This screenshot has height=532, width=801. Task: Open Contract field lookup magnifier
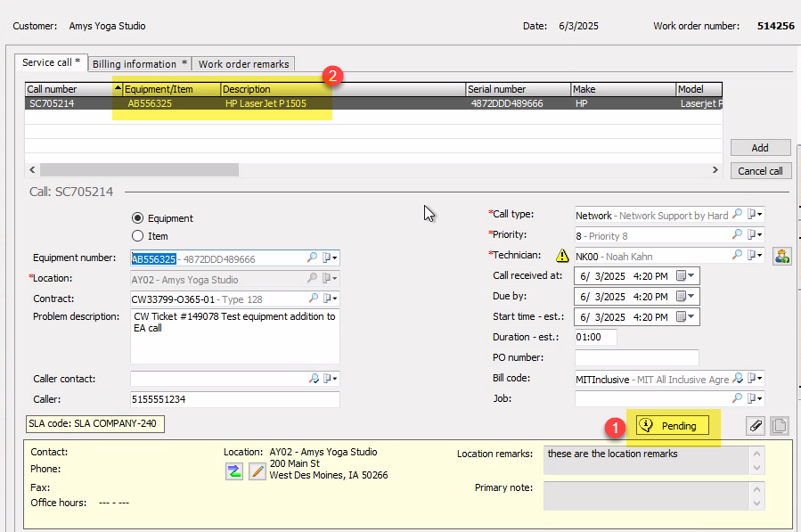[x=313, y=298]
